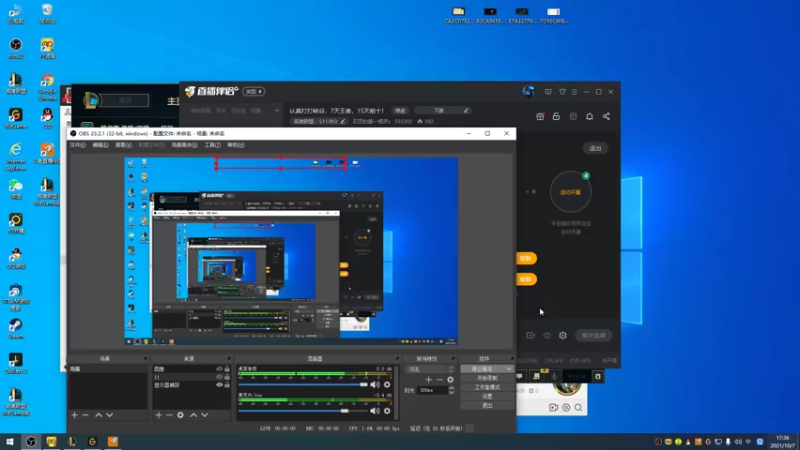Click the transition duration stepper arrows
The height and width of the screenshot is (450, 800).
pyautogui.click(x=451, y=390)
